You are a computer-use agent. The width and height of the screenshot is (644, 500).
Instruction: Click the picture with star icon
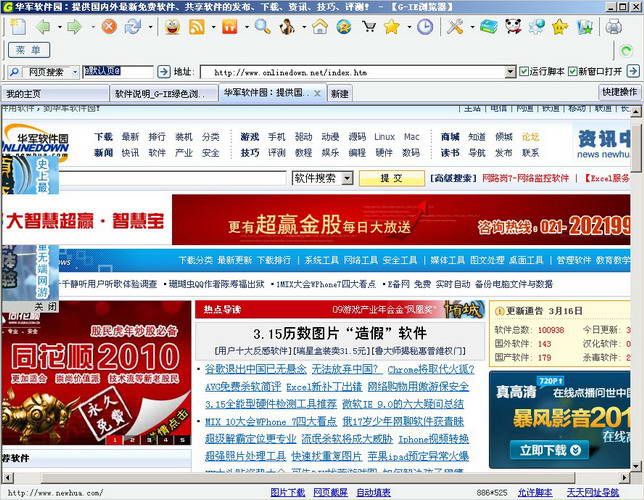585,27
